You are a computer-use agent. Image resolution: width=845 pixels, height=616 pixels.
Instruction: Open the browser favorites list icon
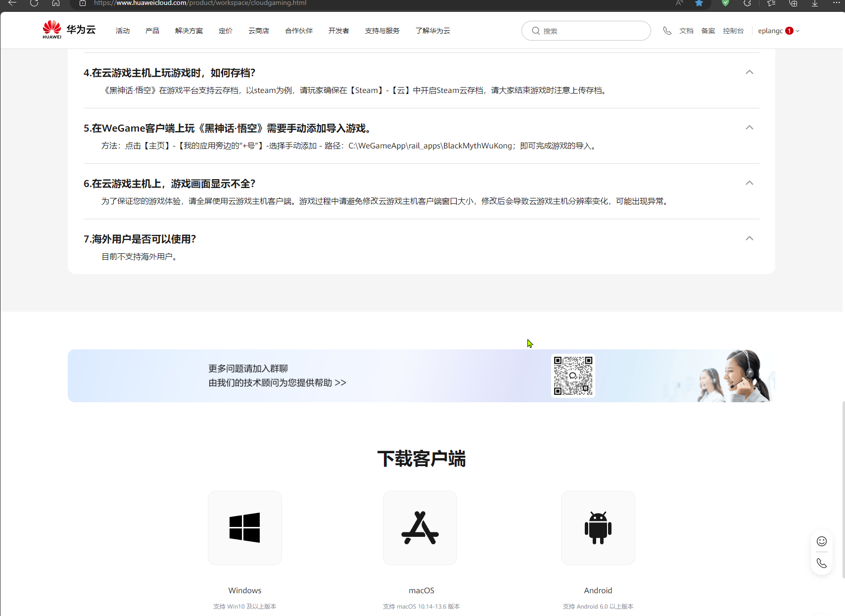click(771, 3)
